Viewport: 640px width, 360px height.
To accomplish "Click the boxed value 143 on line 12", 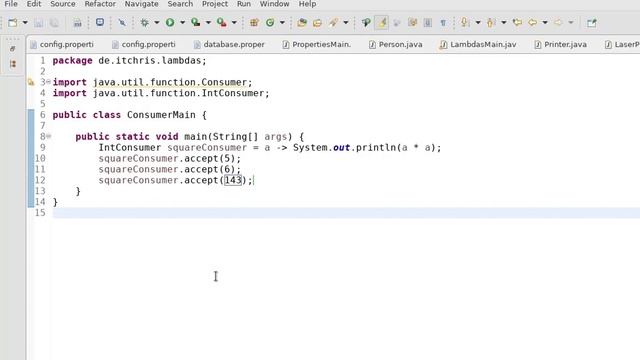I will coord(233,180).
